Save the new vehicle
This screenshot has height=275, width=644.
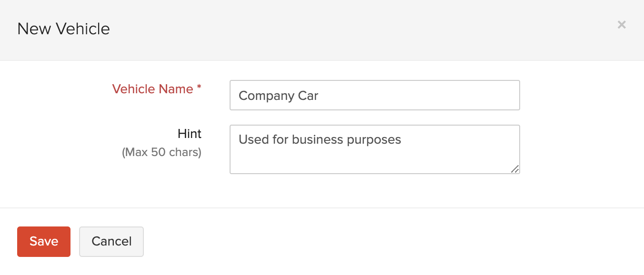coord(44,242)
